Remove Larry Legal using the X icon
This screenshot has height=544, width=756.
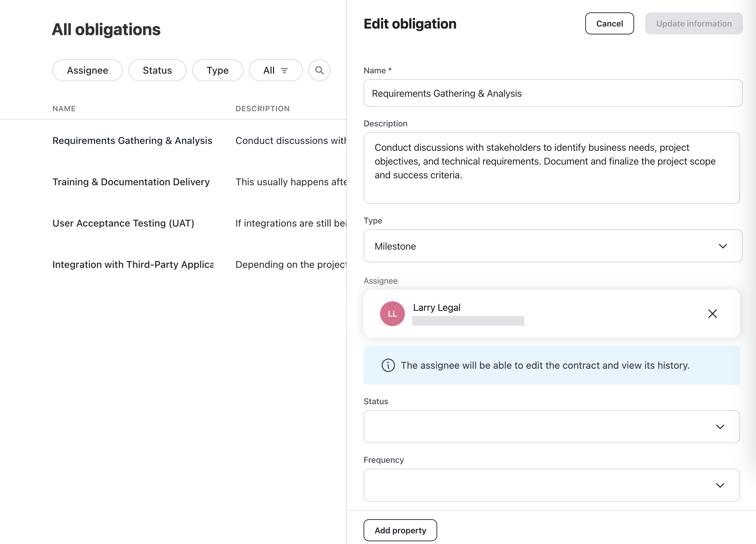coord(712,314)
